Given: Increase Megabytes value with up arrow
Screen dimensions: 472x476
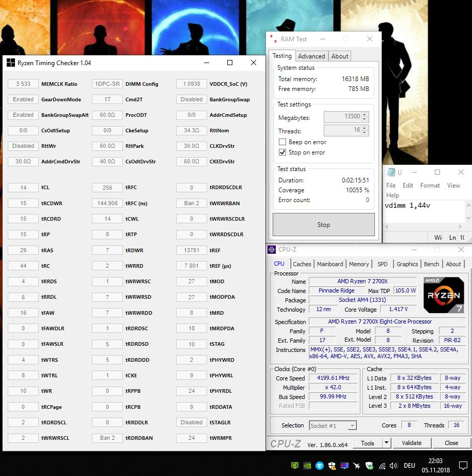Looking at the screenshot, I should [x=365, y=114].
